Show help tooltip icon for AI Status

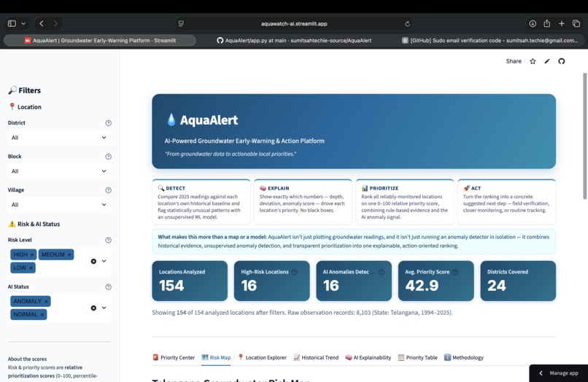click(108, 286)
